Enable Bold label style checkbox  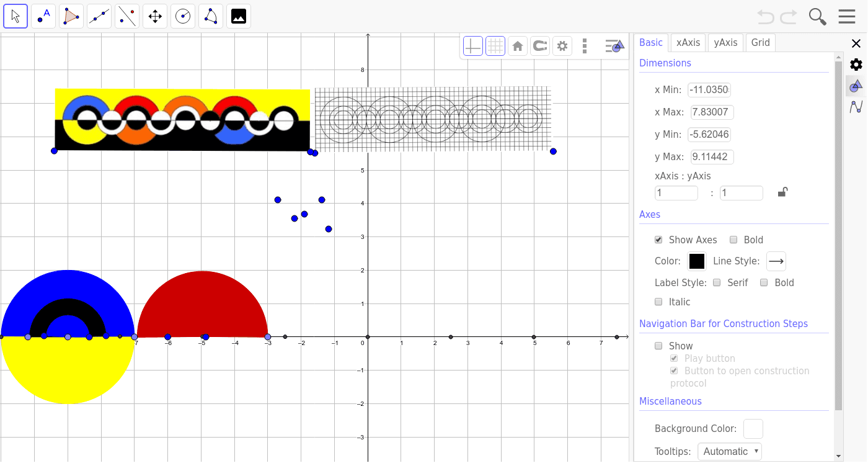764,282
